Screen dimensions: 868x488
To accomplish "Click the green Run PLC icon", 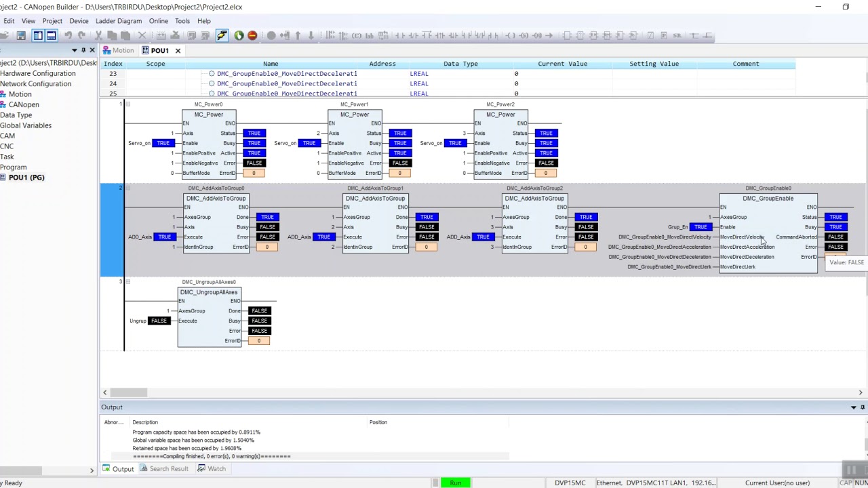I will (x=239, y=35).
